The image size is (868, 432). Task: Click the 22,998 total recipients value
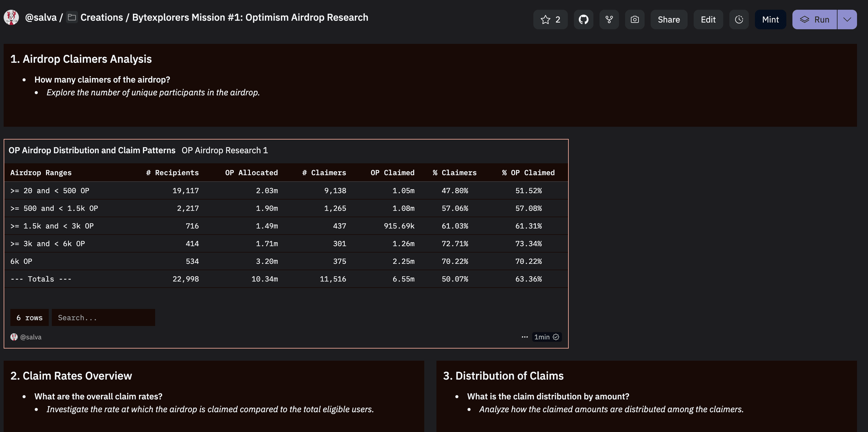coord(186,279)
